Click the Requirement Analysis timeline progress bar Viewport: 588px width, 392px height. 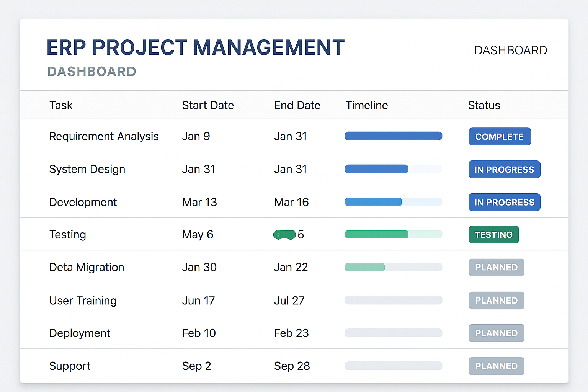tap(393, 136)
